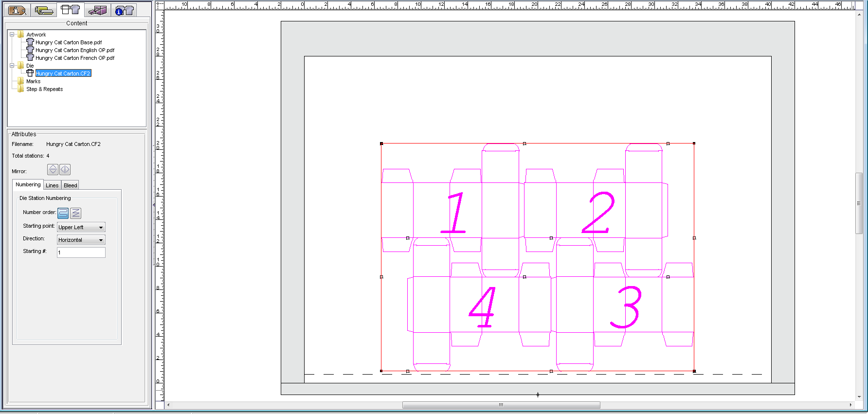Image resolution: width=868 pixels, height=414 pixels.
Task: Collapse the Artwork tree node
Action: [x=12, y=35]
